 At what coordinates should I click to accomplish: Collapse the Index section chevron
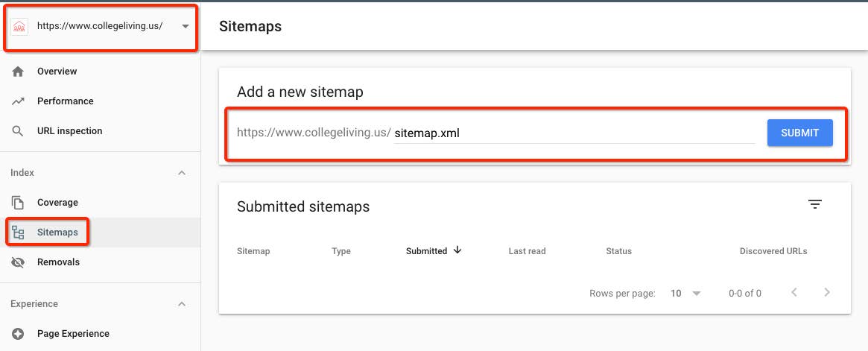(182, 174)
